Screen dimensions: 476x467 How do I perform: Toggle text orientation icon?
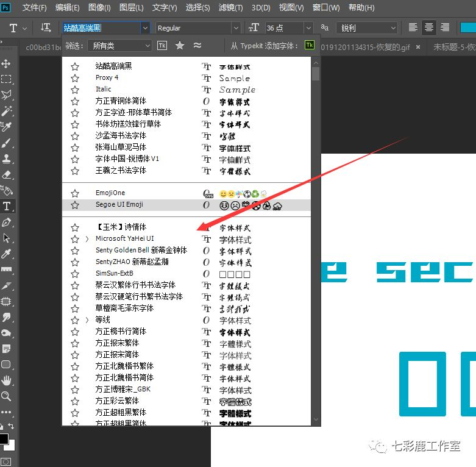46,27
